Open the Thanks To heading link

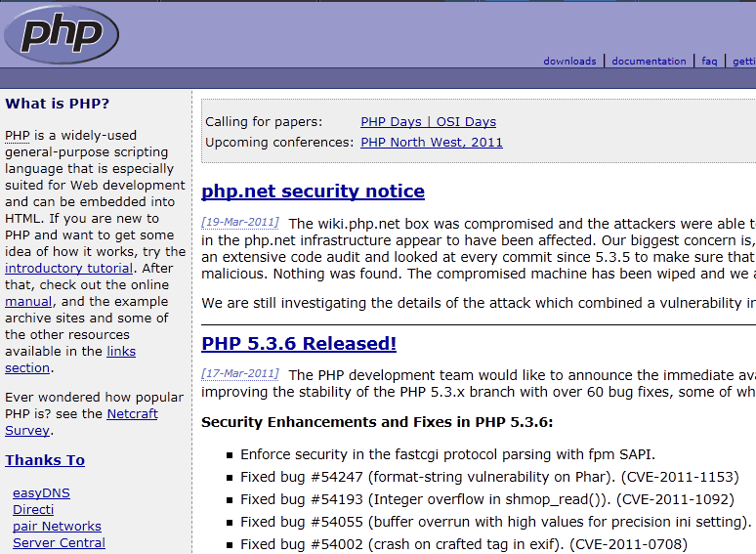pos(45,460)
